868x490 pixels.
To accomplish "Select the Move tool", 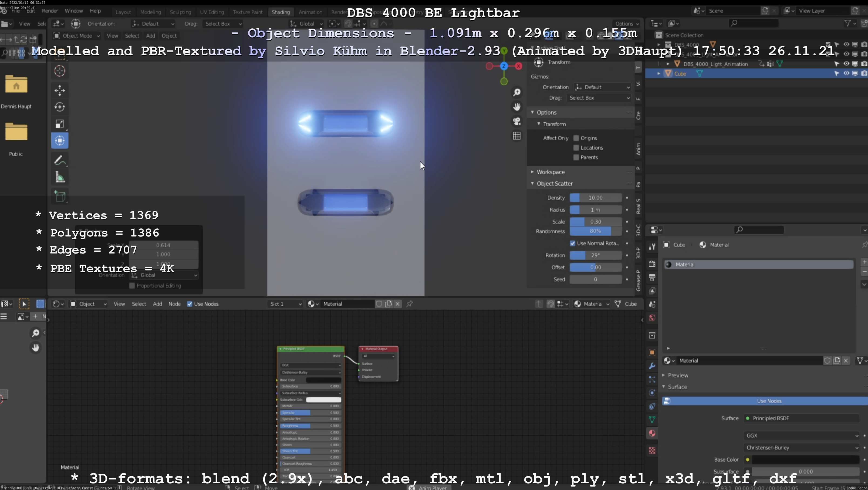I will (60, 90).
